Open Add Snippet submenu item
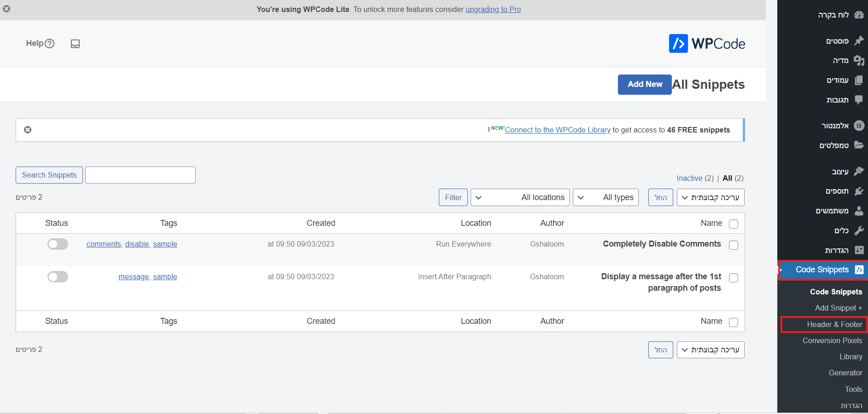Screen dimensions: 868x414 pyautogui.click(x=839, y=308)
